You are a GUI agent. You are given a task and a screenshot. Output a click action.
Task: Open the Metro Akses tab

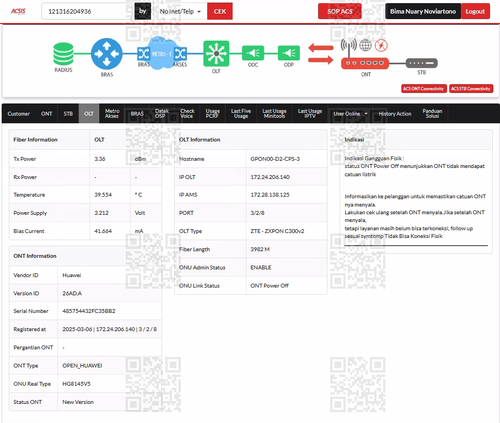coord(112,114)
